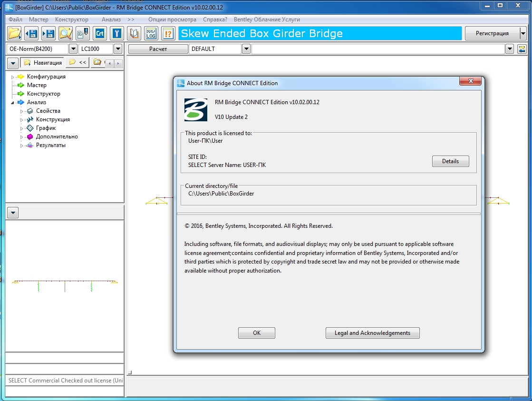Open the OE-Norm(B4200) dropdown

73,49
